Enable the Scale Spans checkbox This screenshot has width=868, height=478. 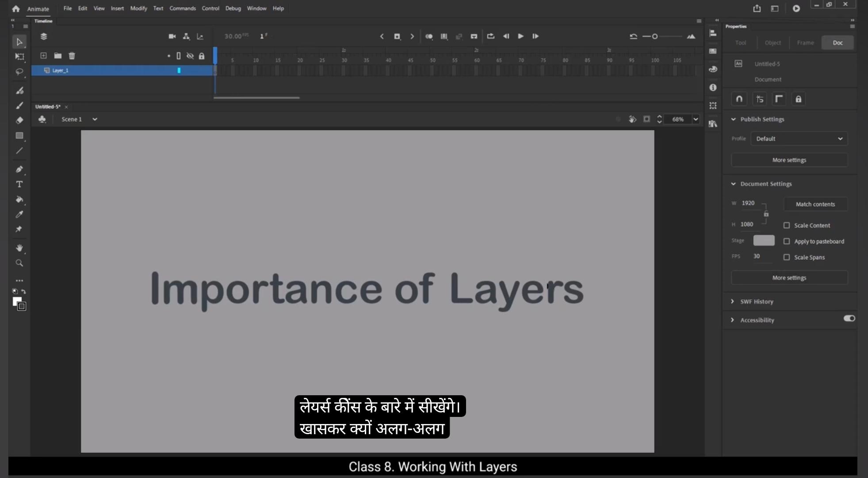tap(787, 257)
